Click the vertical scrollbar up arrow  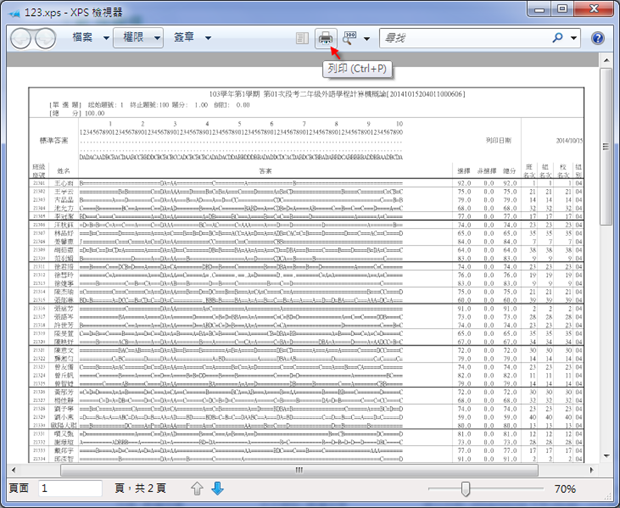(x=606, y=60)
